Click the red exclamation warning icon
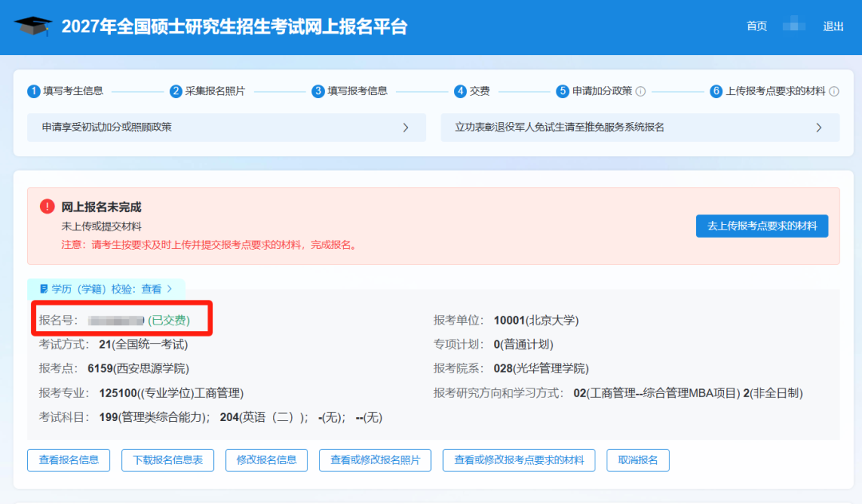The width and height of the screenshot is (862, 504). click(x=47, y=207)
